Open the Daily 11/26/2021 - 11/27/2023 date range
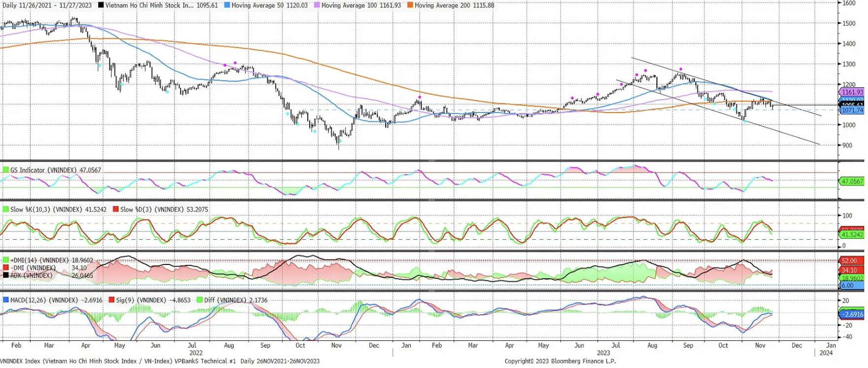Viewport: 868px width, 368px height. [x=47, y=5]
